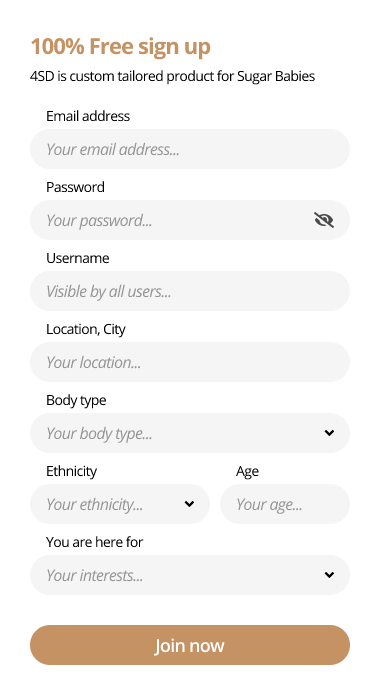The image size is (380, 695).
Task: Click the 'Username' label text
Action: (78, 258)
